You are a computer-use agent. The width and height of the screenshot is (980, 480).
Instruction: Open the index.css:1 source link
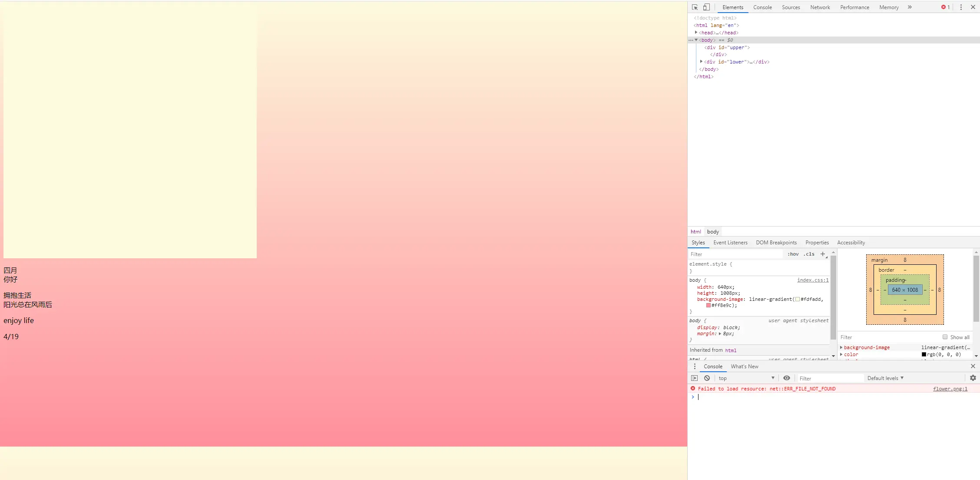pos(812,280)
